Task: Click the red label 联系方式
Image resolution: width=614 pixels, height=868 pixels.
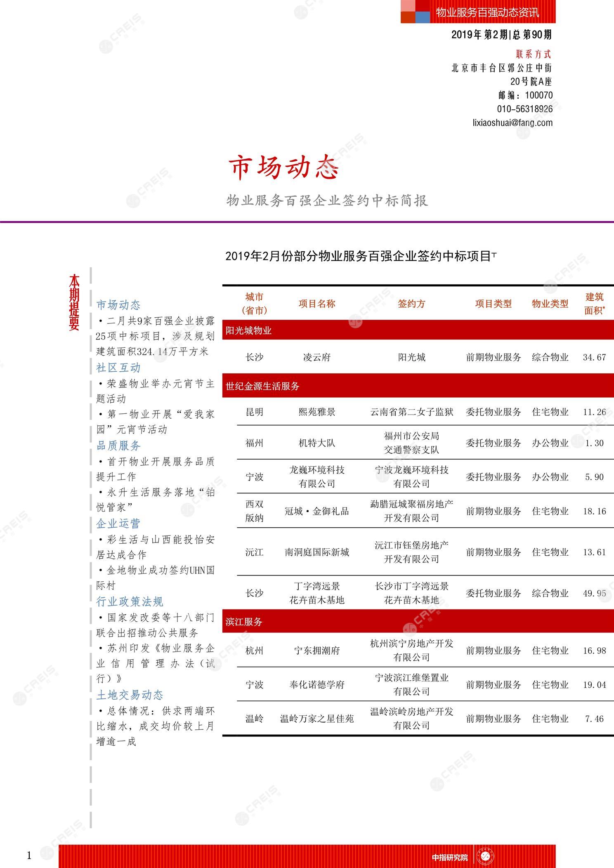Action: (x=534, y=54)
